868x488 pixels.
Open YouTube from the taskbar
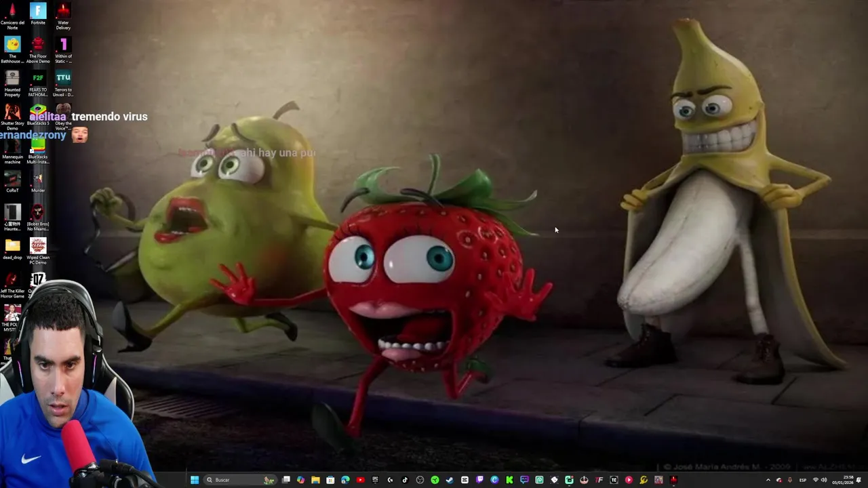click(360, 480)
